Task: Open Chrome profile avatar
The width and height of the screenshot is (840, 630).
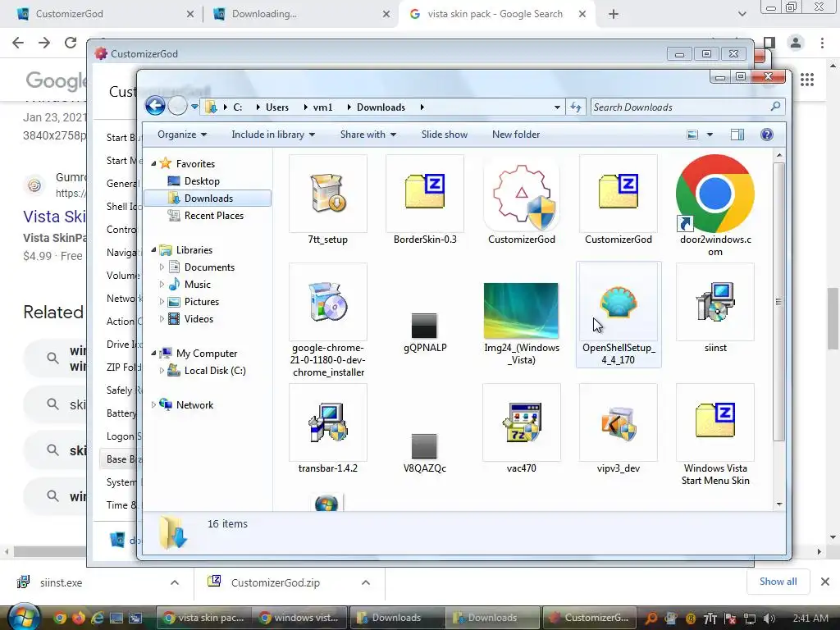Action: (795, 43)
